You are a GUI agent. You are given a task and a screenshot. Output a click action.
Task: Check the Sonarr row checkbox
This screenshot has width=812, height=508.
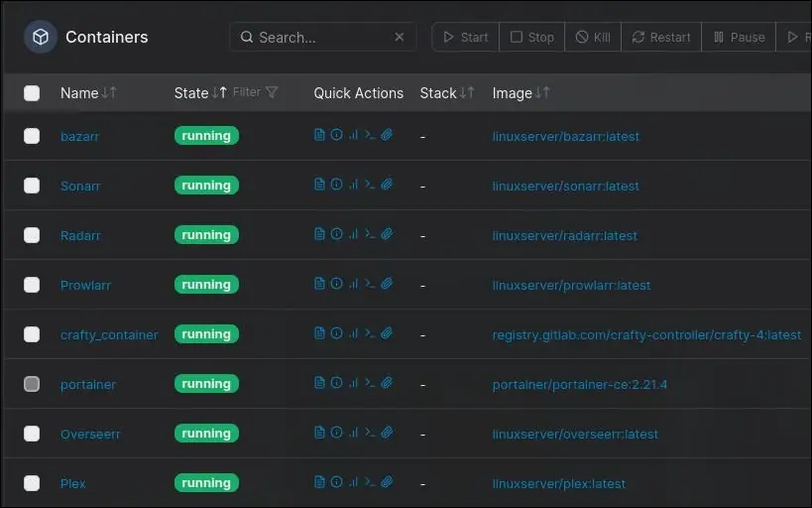point(32,186)
